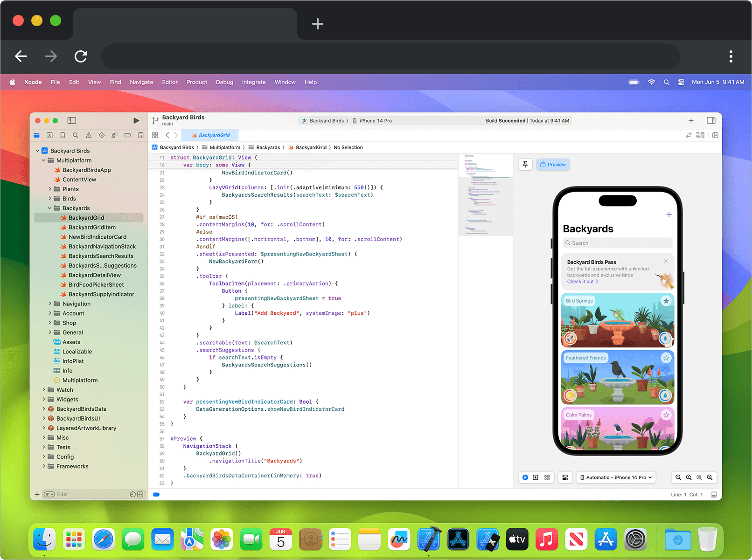Expand the Plants folder
Screen dimensions: 752x560
(50, 189)
